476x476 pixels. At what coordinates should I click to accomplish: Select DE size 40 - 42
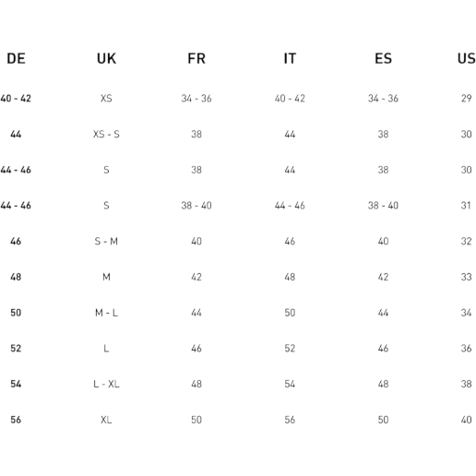point(16,99)
